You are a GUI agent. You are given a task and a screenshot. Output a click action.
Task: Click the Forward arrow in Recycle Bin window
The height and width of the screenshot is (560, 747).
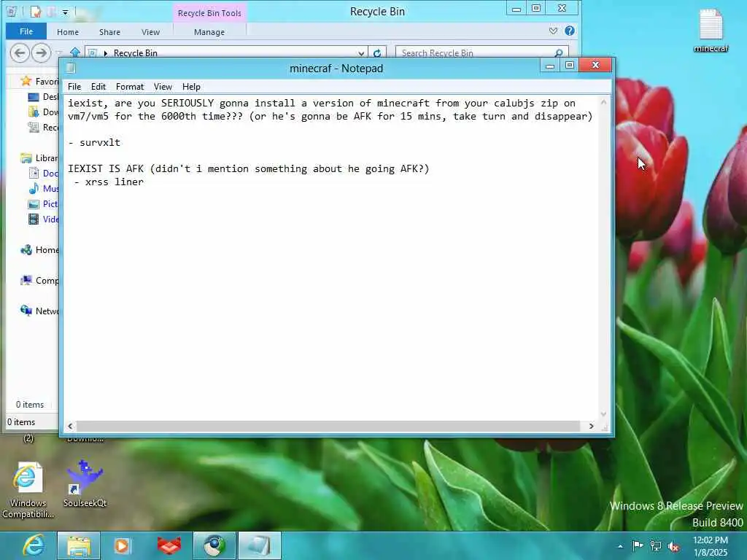click(x=41, y=52)
